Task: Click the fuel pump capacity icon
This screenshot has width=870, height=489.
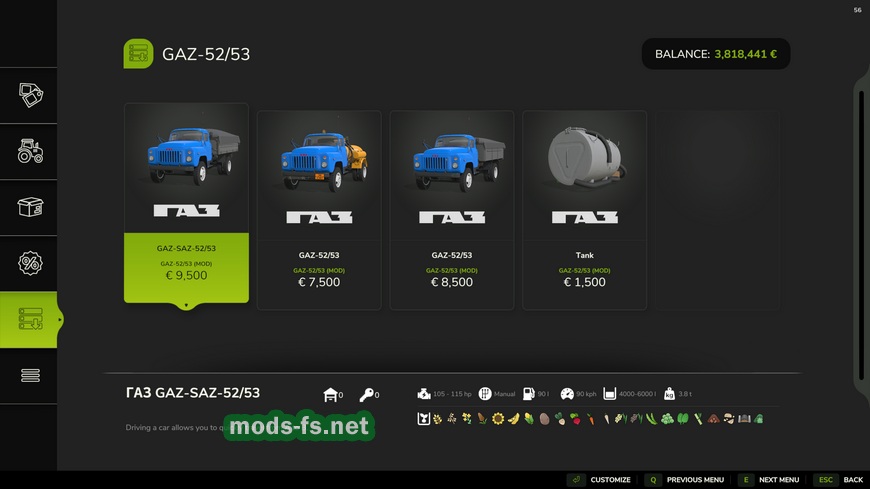Action: point(529,394)
